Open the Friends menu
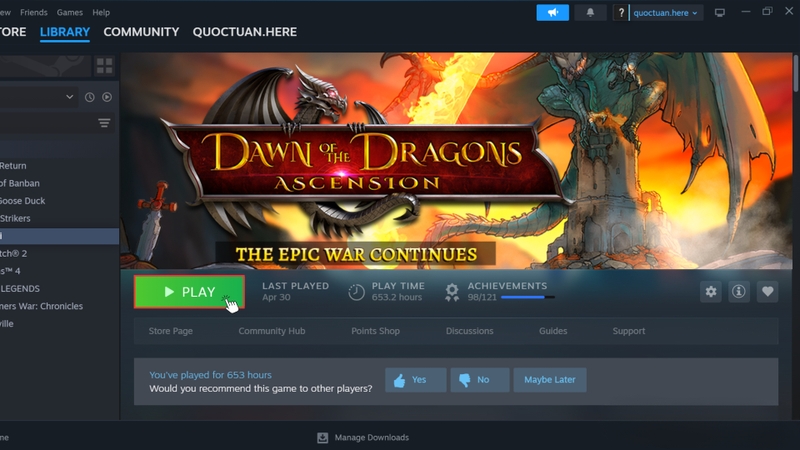 pos(34,12)
